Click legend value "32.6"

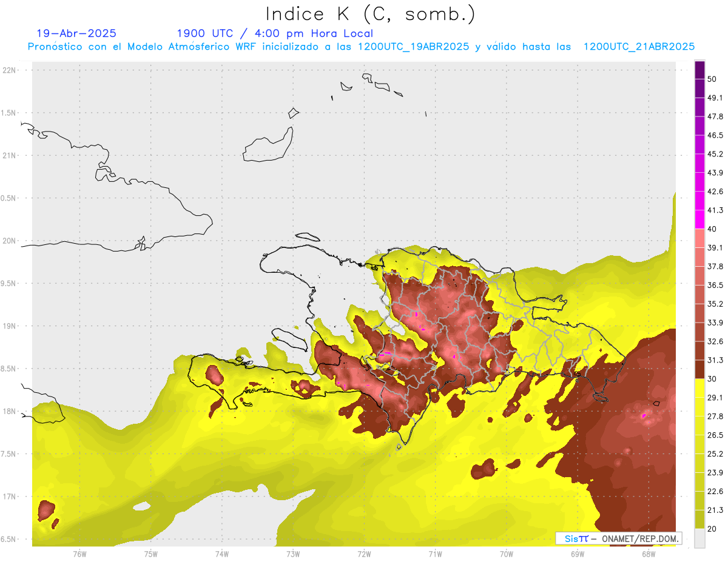[715, 342]
